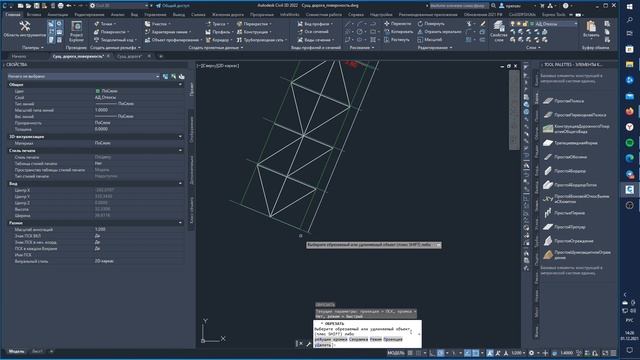The image size is (640, 360).
Task: Select the Stretch (Растянуть) tool
Action: click(397, 40)
